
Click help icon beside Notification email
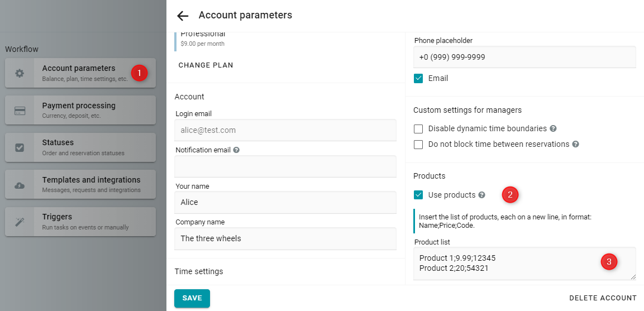[x=236, y=150]
